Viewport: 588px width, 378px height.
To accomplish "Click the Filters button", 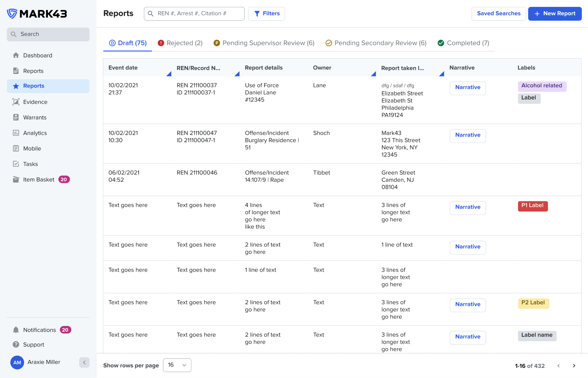I will coord(267,14).
